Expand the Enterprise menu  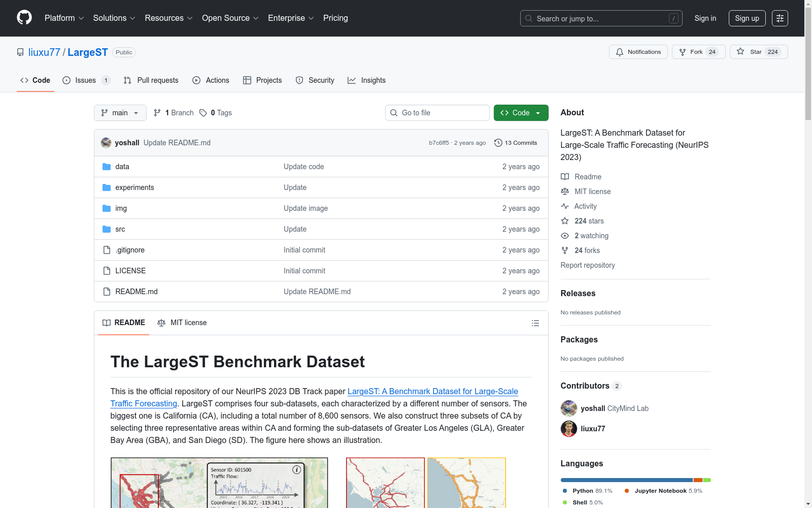coord(291,18)
